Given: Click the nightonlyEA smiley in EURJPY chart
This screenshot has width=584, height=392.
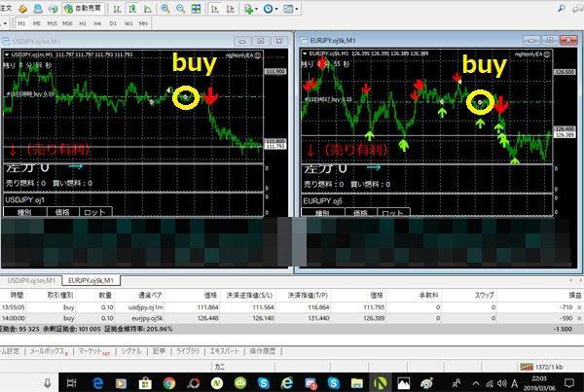Looking at the screenshot, I should tap(547, 53).
